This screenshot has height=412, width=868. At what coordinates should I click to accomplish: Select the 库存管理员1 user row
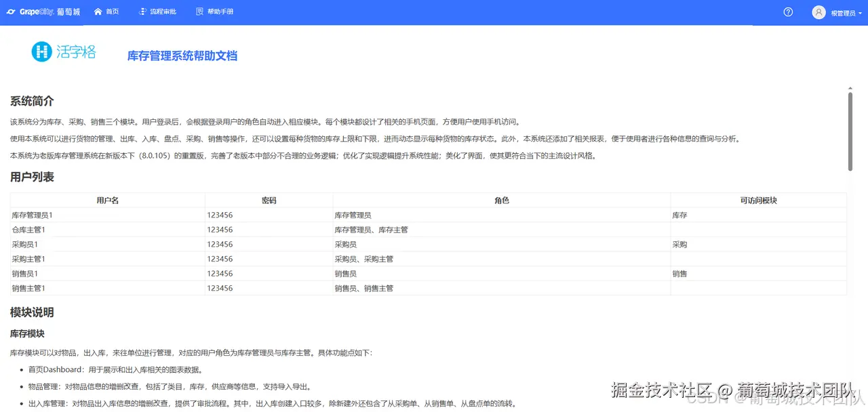pyautogui.click(x=31, y=215)
